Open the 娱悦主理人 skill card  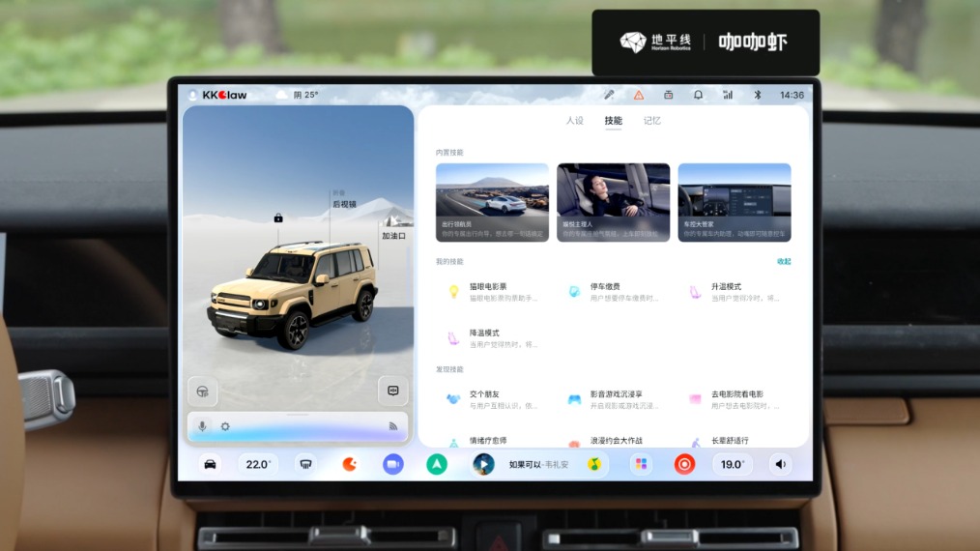tap(613, 203)
